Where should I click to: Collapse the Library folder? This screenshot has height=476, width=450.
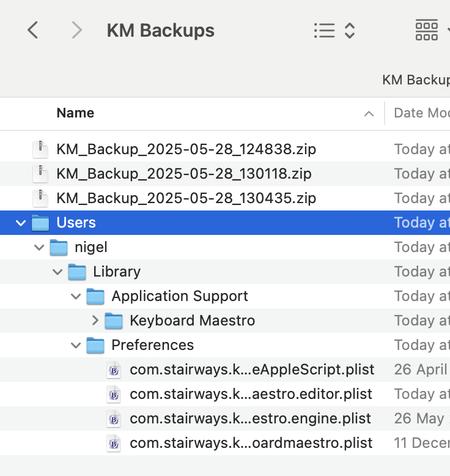click(x=58, y=272)
